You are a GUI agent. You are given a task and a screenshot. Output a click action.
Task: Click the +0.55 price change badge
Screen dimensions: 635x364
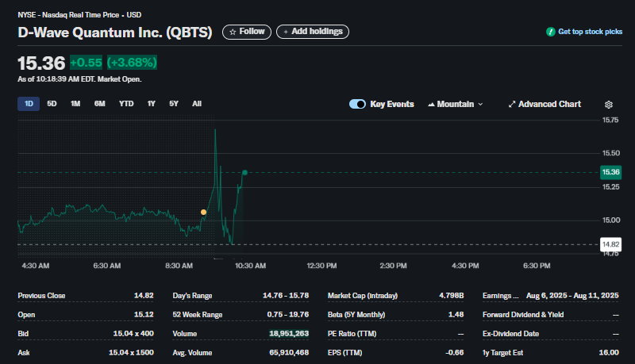point(86,63)
